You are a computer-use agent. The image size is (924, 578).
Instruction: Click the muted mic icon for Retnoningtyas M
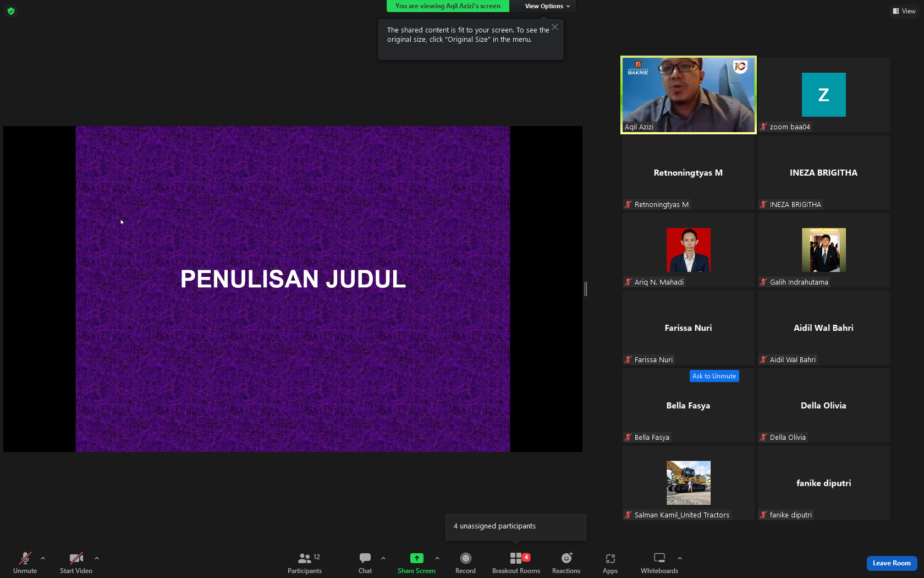coord(628,204)
